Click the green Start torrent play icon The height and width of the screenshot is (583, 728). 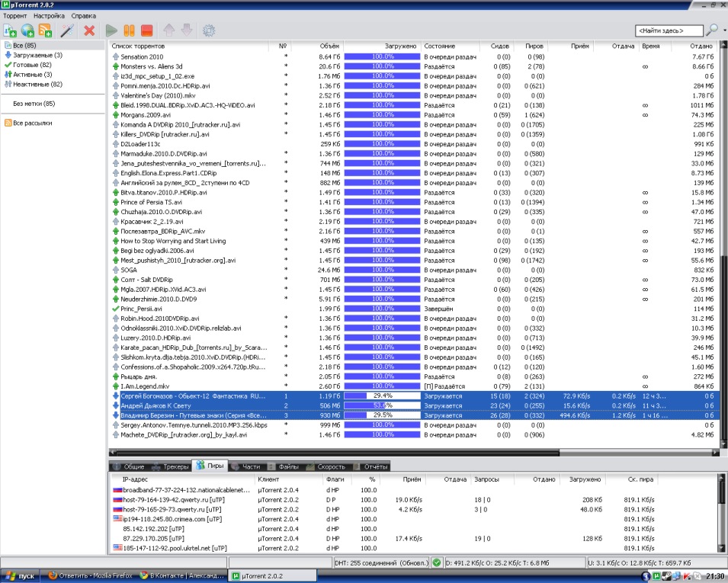pyautogui.click(x=111, y=30)
